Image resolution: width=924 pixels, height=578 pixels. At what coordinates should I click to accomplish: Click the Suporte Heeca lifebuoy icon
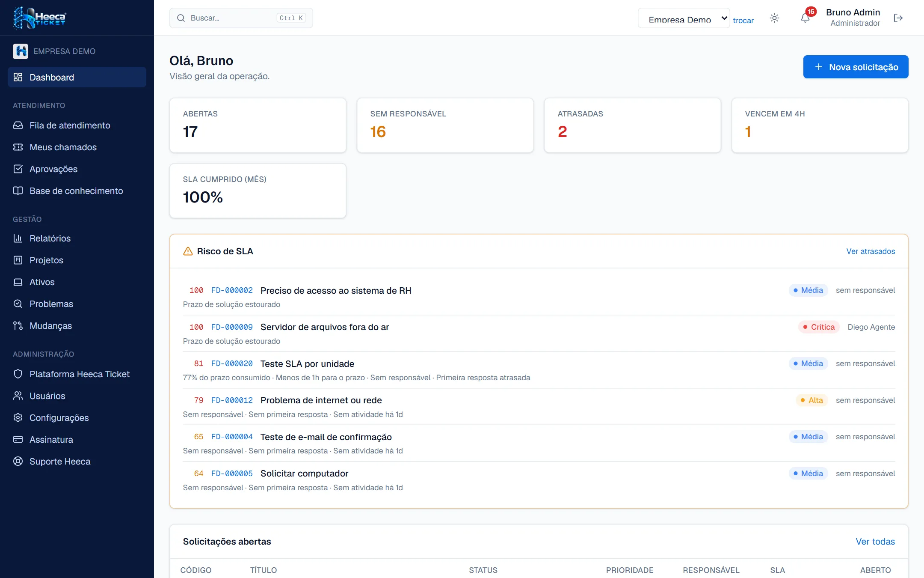18,461
